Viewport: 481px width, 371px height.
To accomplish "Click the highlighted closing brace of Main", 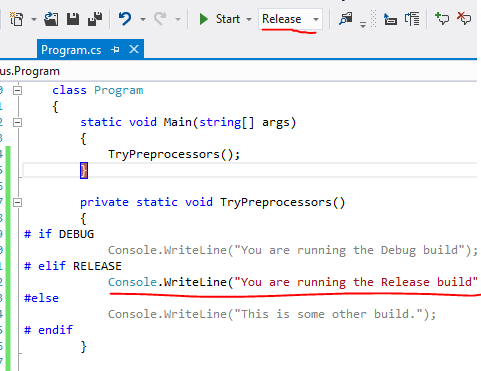I will pyautogui.click(x=84, y=170).
